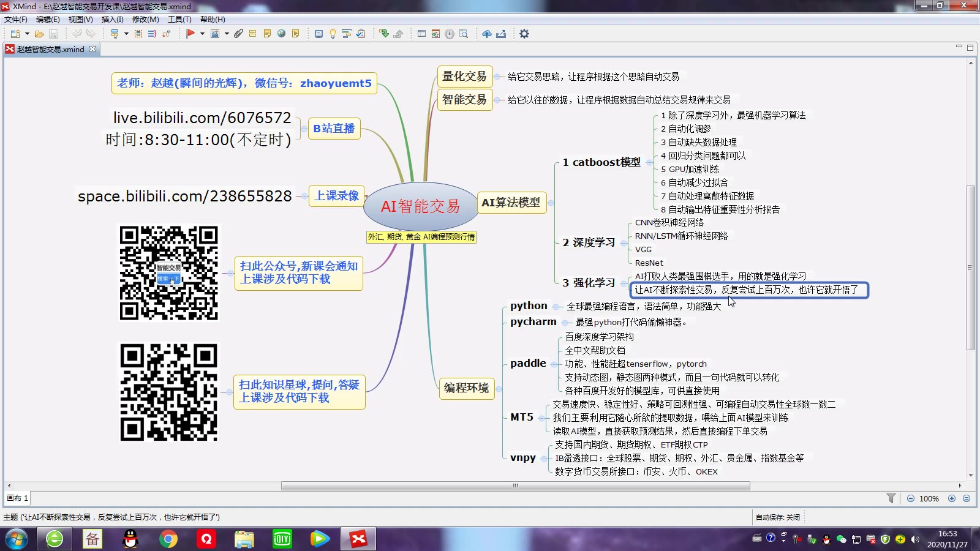
Task: Open the Insert image dropdown arrow
Action: click(x=227, y=34)
